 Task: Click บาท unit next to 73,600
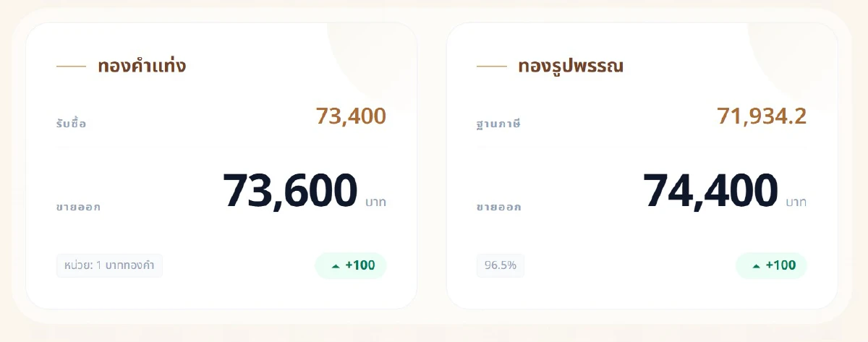point(375,202)
